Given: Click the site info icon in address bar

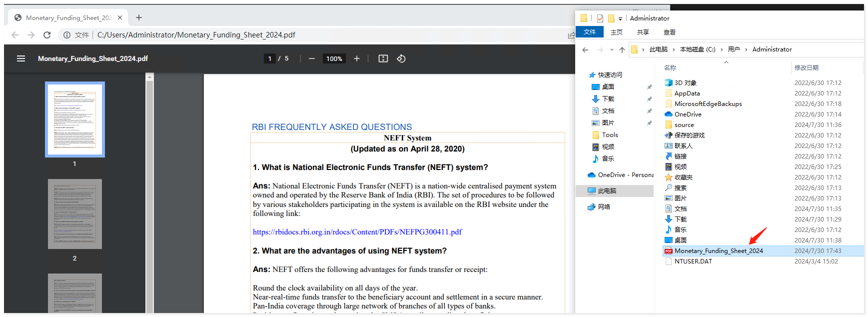Looking at the screenshot, I should click(x=67, y=35).
